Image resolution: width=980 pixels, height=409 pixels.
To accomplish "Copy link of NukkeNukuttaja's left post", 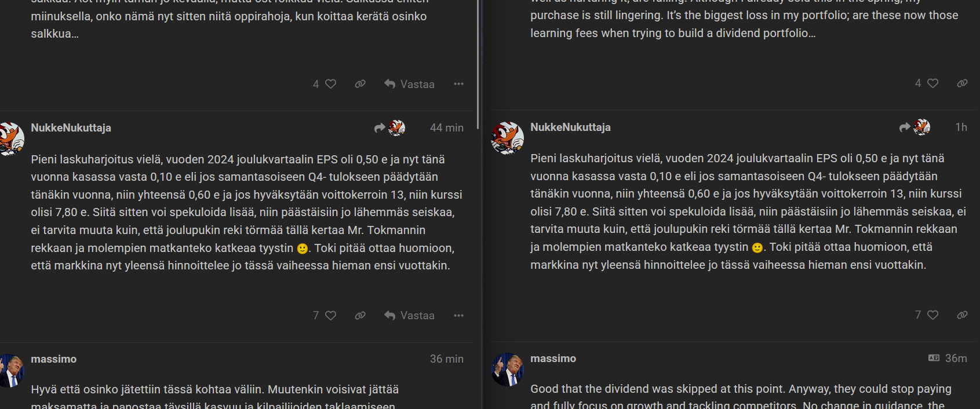I will coord(360,315).
